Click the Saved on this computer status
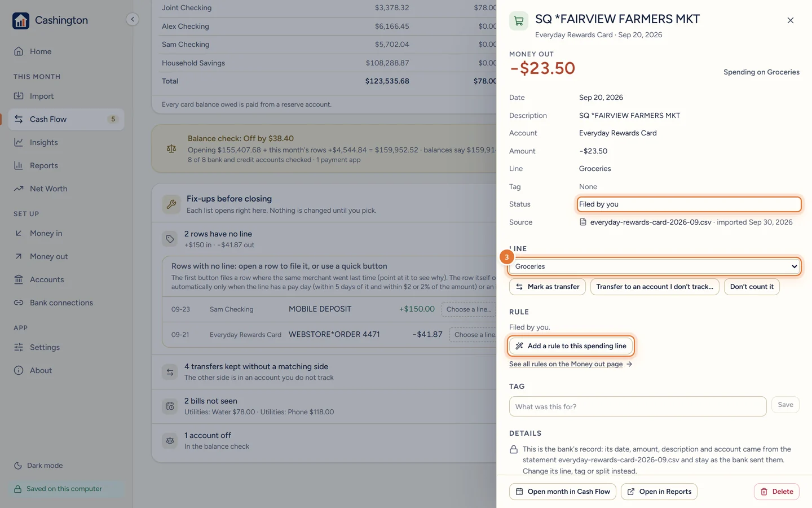Image resolution: width=812 pixels, height=508 pixels. pos(66,489)
